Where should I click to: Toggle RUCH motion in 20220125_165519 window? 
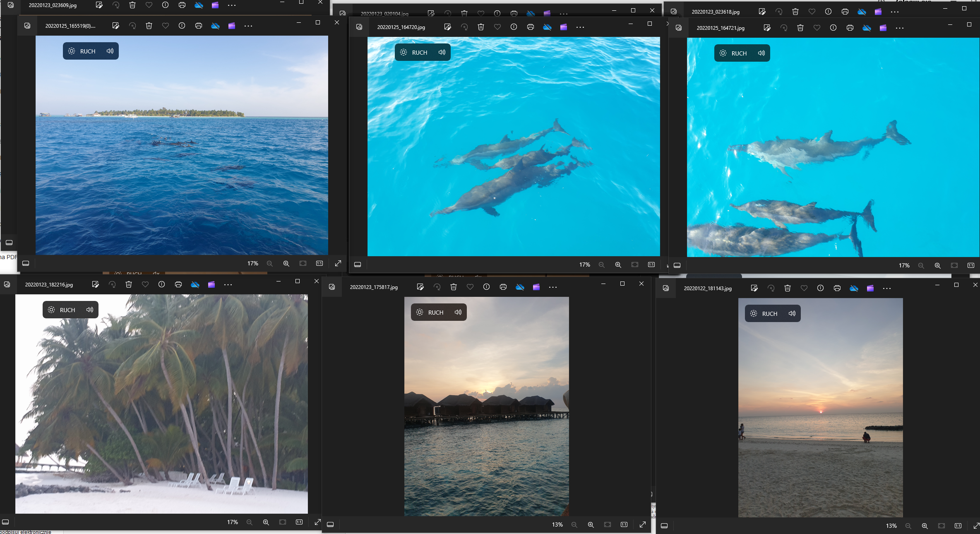point(82,51)
